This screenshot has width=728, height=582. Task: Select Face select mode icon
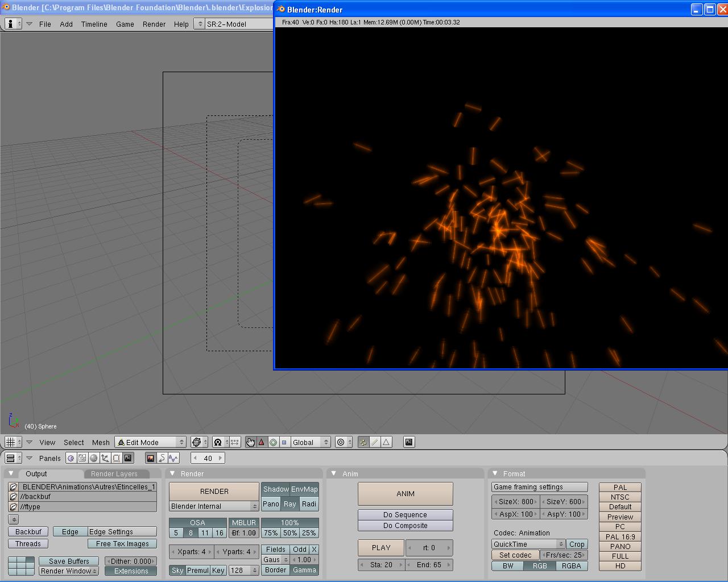click(386, 442)
